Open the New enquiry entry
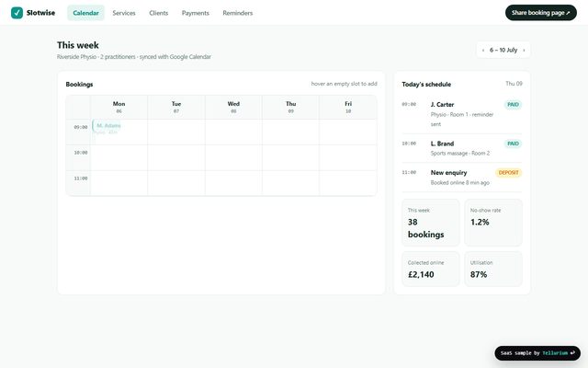This screenshot has width=588, height=368. click(461, 178)
